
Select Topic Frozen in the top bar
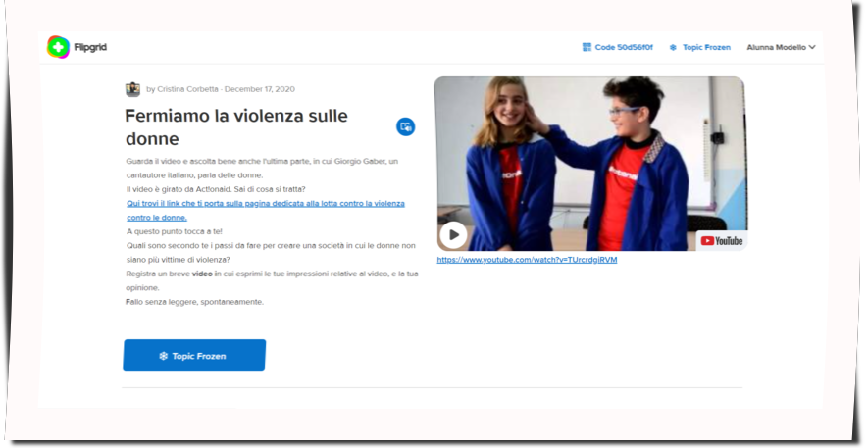click(706, 47)
